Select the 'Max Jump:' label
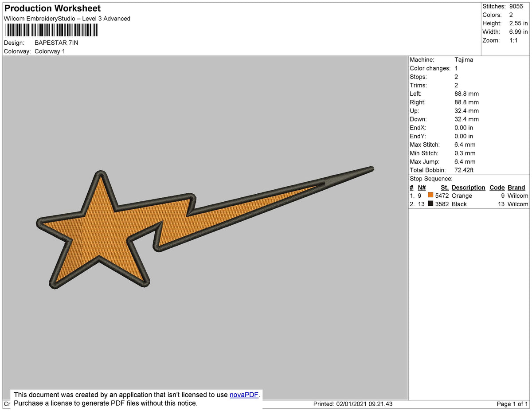Screen dimensions: 532x411 coord(424,162)
